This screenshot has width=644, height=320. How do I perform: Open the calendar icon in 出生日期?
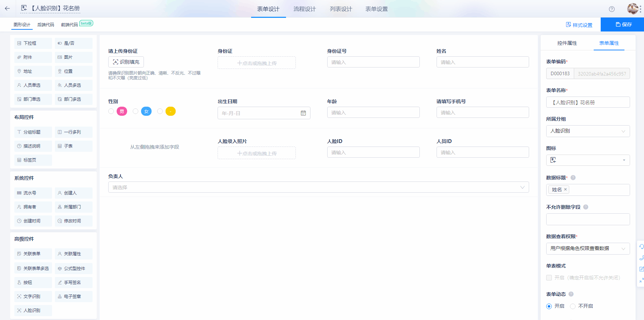(303, 113)
